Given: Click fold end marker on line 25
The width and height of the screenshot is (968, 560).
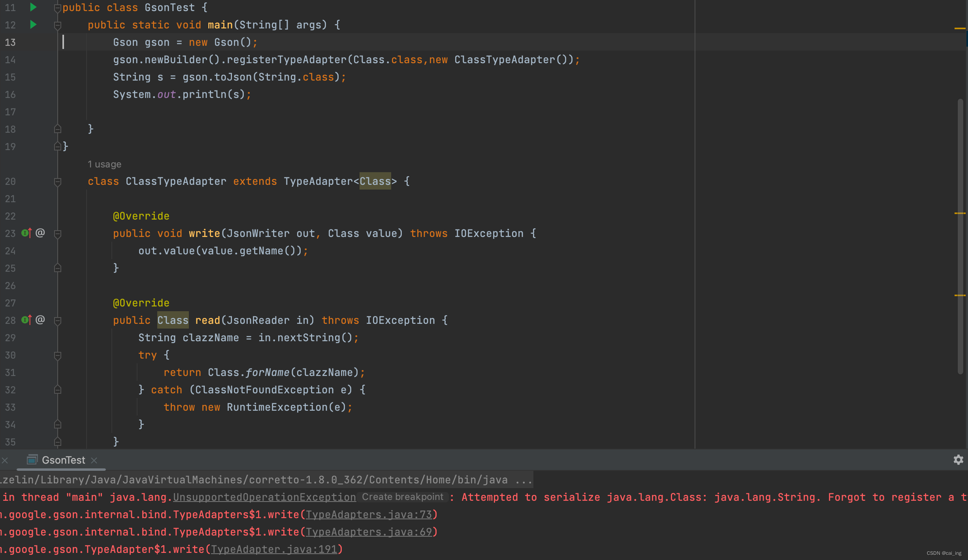Looking at the screenshot, I should pyautogui.click(x=58, y=268).
